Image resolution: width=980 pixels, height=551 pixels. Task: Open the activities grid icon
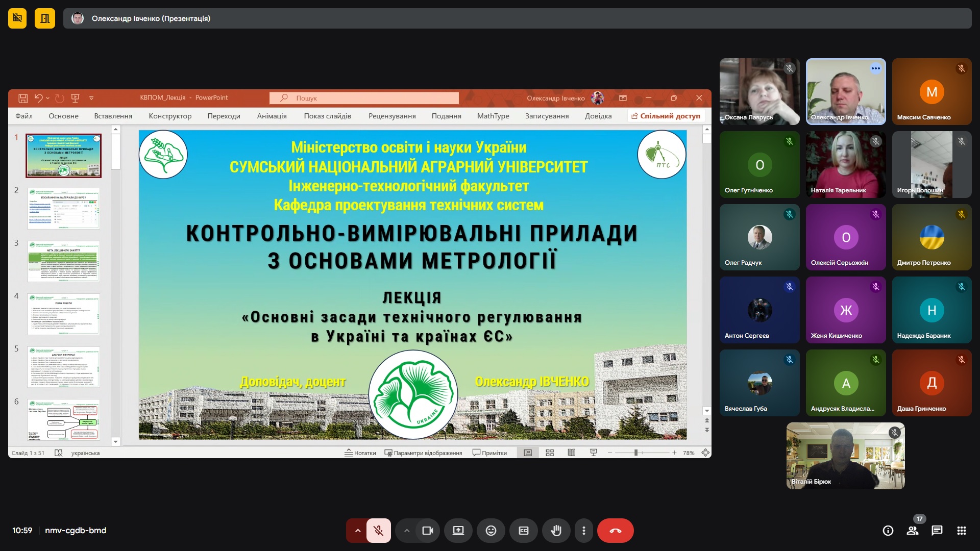(961, 531)
